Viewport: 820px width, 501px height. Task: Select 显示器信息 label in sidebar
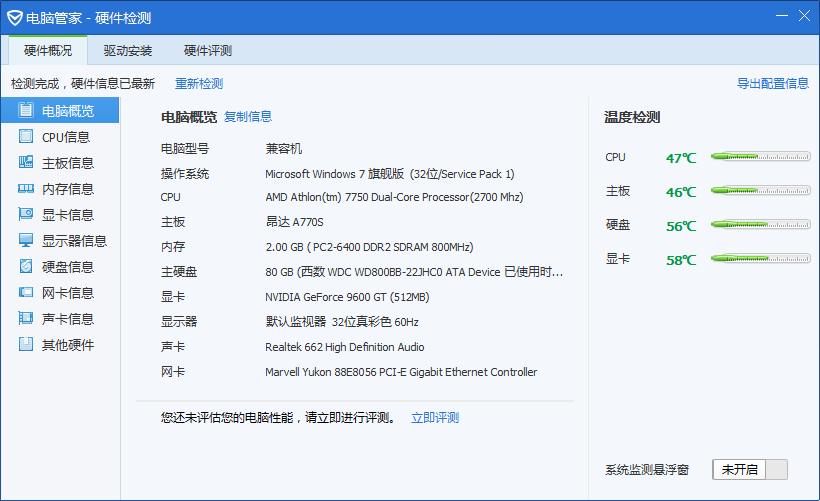click(x=74, y=241)
